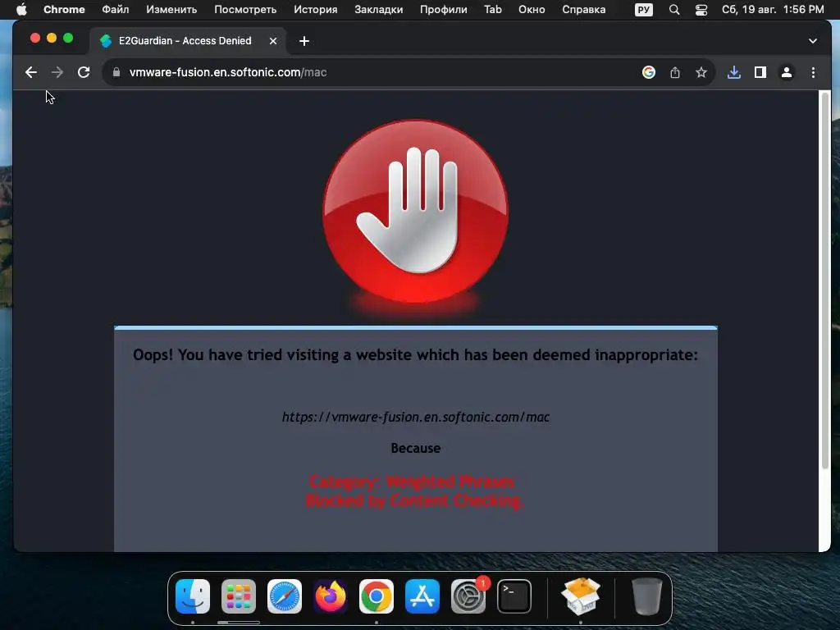Screen dimensions: 840x630
Task: Click the 'Oops! You have tried visiting' heading
Action: click(416, 354)
